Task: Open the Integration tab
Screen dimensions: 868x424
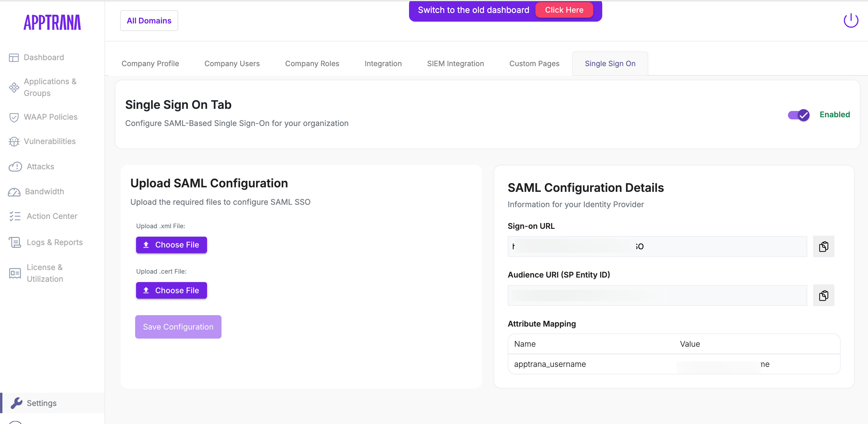Action: pyautogui.click(x=383, y=64)
